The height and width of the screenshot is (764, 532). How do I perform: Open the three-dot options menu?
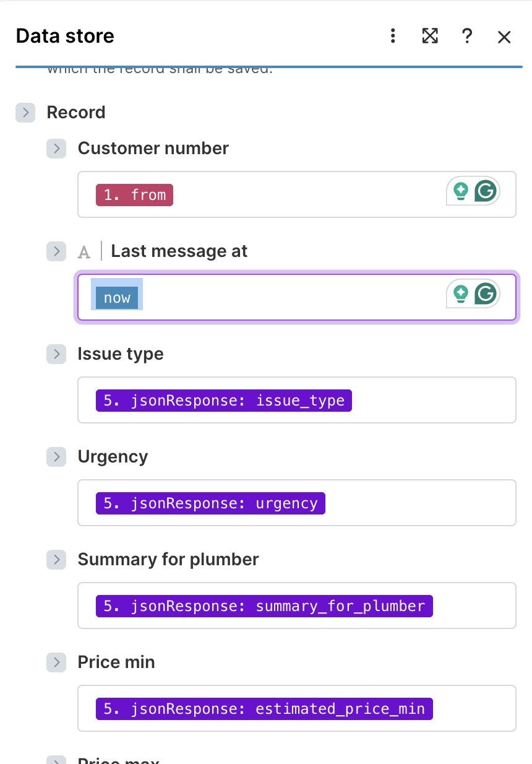tap(393, 37)
